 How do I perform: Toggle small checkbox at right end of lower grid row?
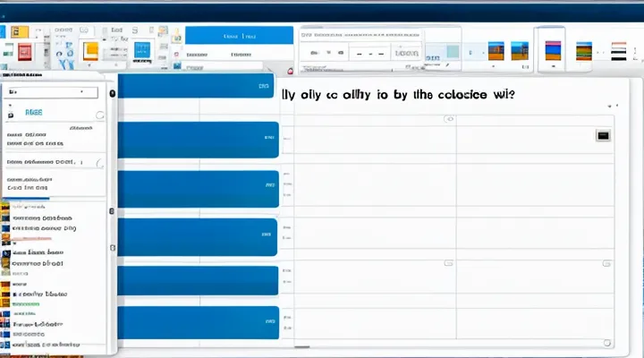pos(607,264)
